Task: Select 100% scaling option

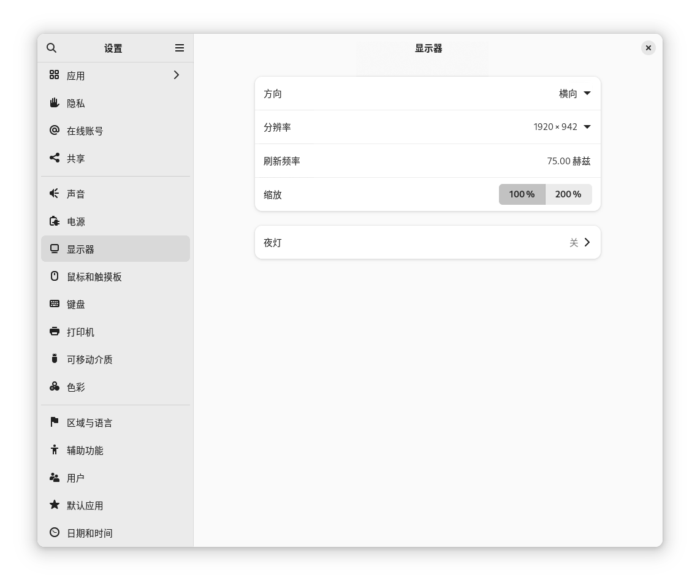Action: click(522, 194)
